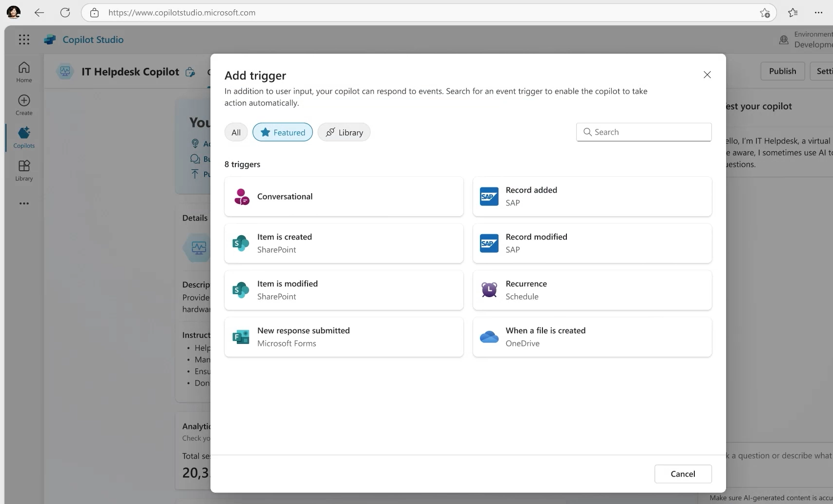Click the SharePoint icon for Item is created
Screen dimensions: 833x504
point(241,243)
